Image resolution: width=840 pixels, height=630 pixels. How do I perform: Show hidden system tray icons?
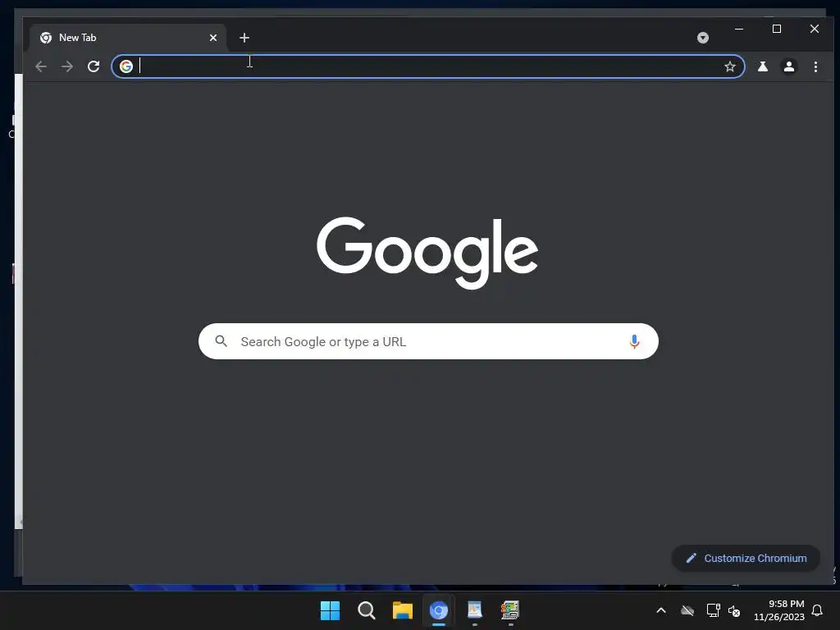pos(661,610)
